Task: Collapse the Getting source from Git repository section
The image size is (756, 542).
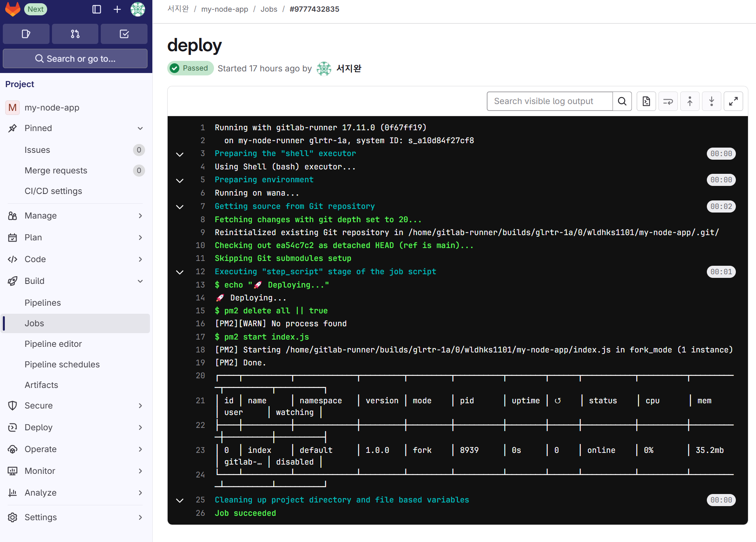Action: pyautogui.click(x=180, y=206)
